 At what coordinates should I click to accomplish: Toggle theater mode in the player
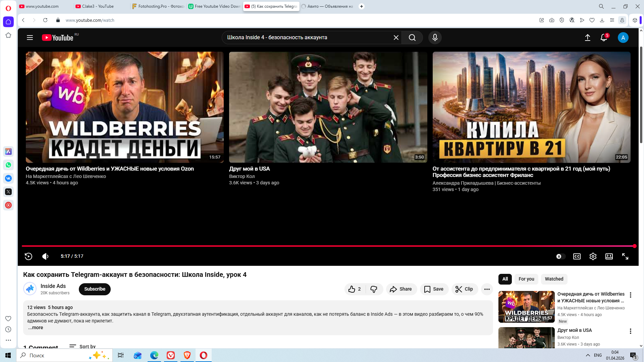tap(609, 256)
